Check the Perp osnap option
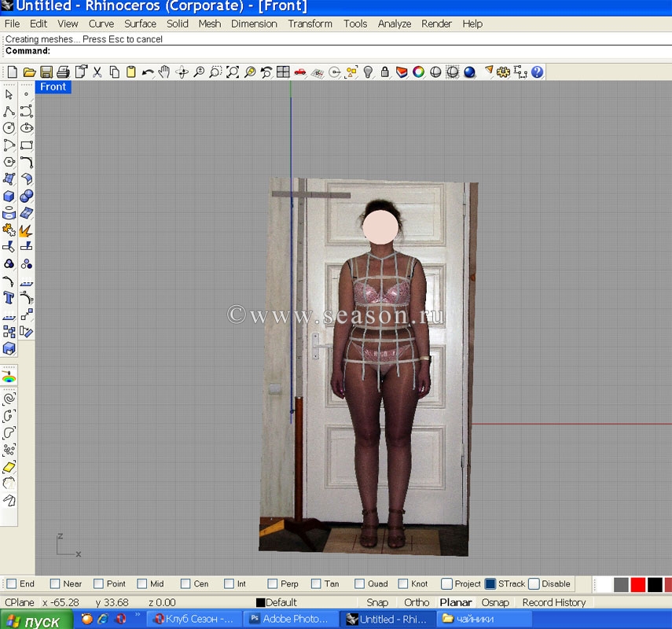Viewport: 672px width, 629px height. [x=273, y=583]
